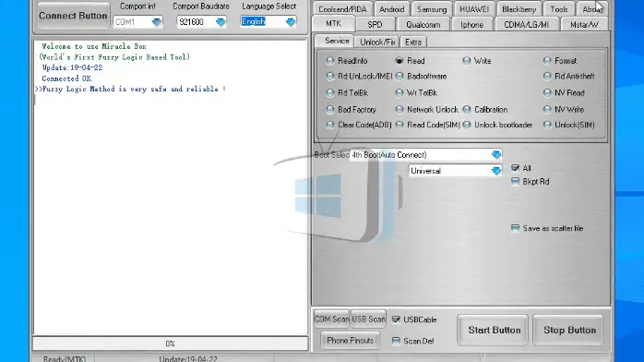
Task: Select the Mstar/W tab
Action: (584, 25)
